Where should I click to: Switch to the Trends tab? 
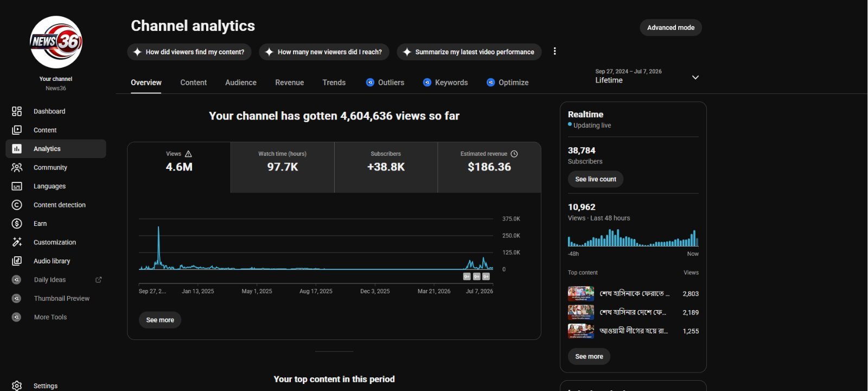(334, 83)
